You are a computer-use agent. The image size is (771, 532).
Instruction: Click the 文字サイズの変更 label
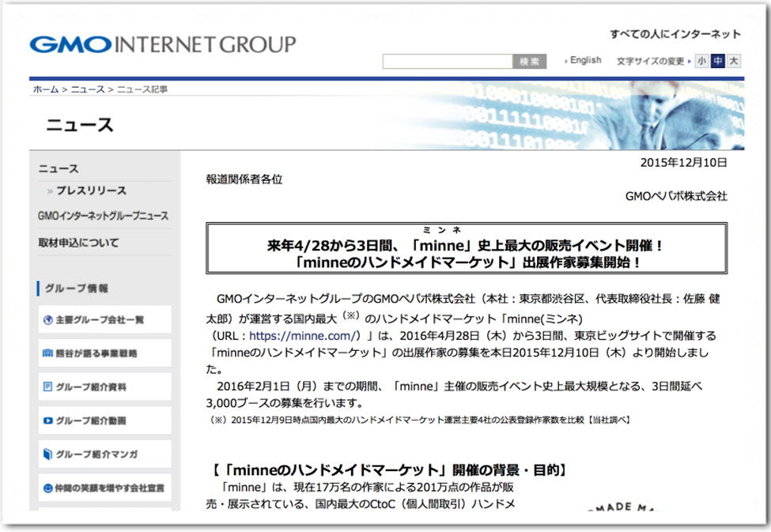coord(650,61)
